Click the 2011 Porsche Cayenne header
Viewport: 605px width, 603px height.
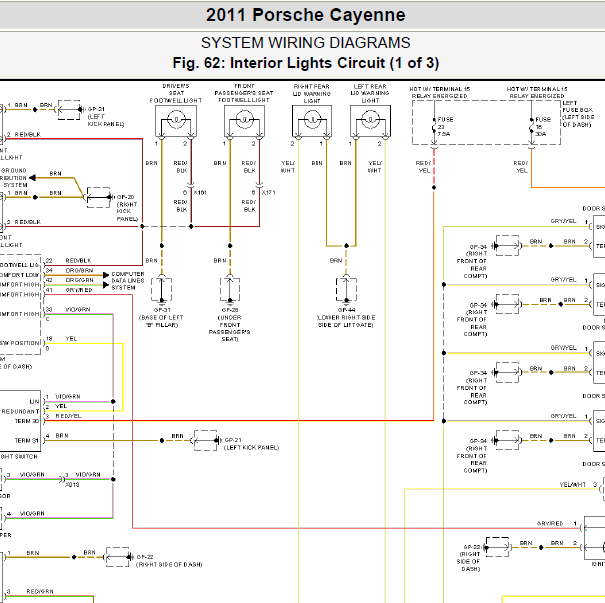pos(306,15)
